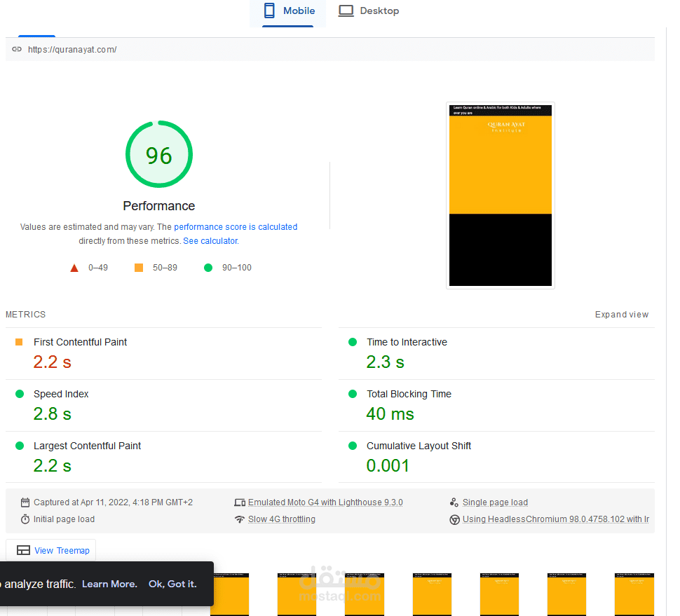680x616 pixels.
Task: Open the performance score is calculated link
Action: coord(236,226)
